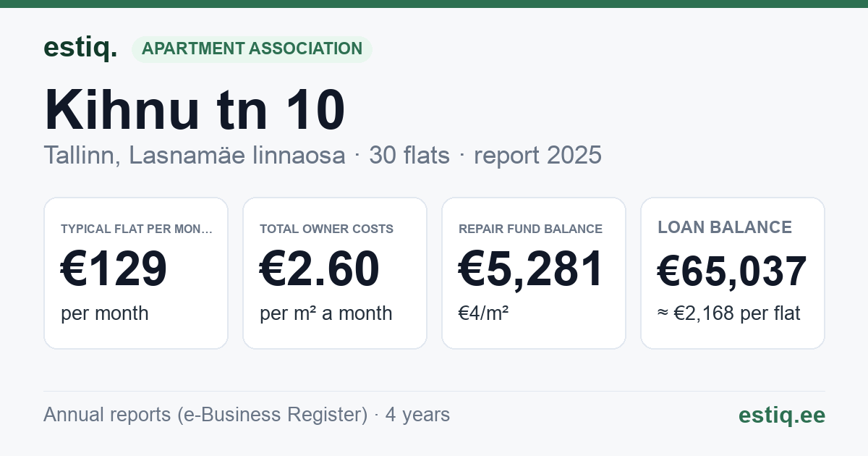Image resolution: width=868 pixels, height=456 pixels.
Task: Click the ≈ €2,168 per flat text
Action: click(x=729, y=313)
